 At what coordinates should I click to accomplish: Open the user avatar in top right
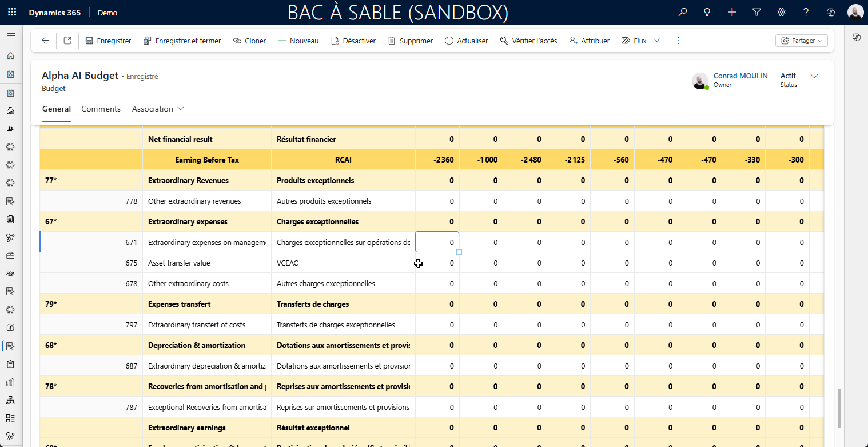click(x=855, y=12)
